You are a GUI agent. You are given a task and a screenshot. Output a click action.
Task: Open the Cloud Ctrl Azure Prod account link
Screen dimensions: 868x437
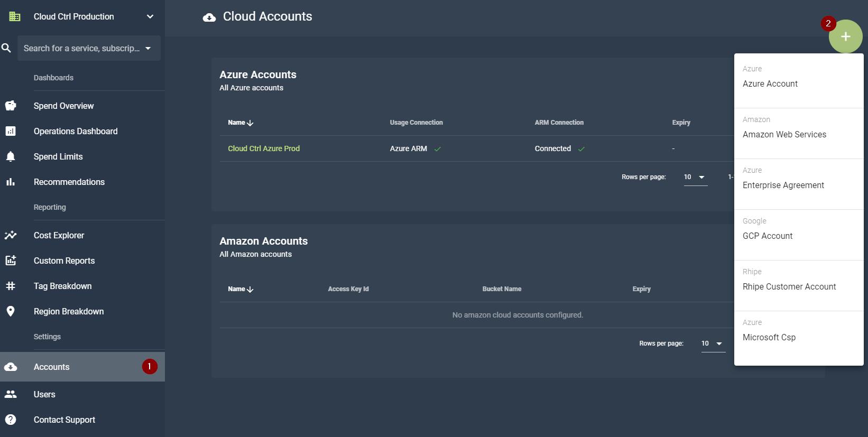tap(264, 148)
